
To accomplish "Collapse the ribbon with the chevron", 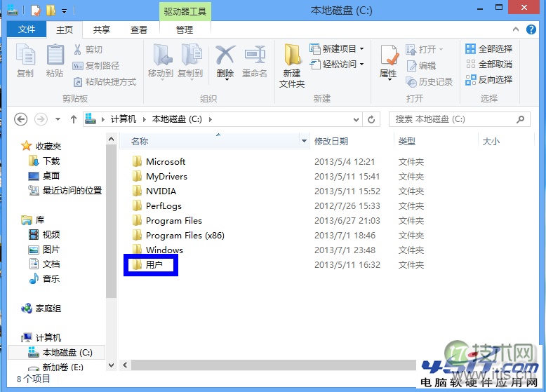I will coord(516,29).
